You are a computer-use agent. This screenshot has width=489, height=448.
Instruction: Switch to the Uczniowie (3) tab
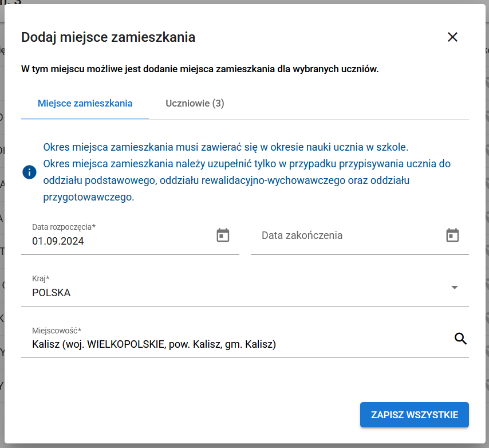click(195, 103)
